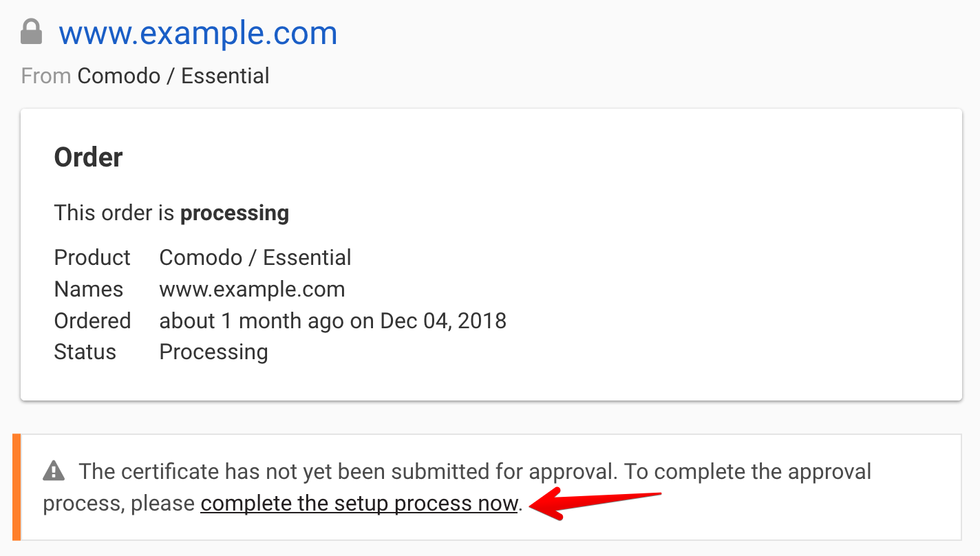Click the 'Status' row label
Image resolution: width=980 pixels, height=556 pixels.
pos(85,352)
